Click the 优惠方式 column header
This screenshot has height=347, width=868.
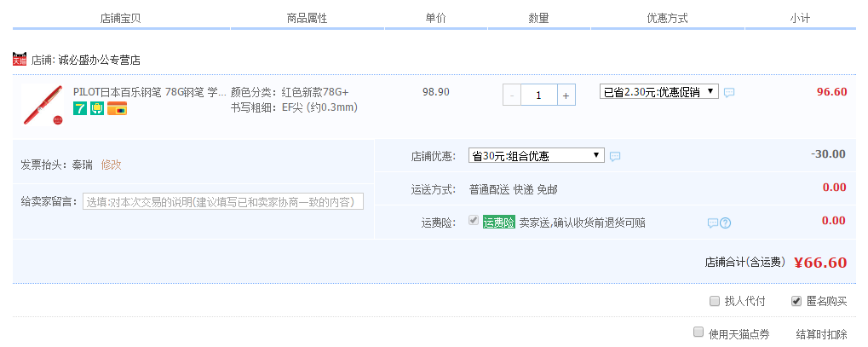click(668, 18)
